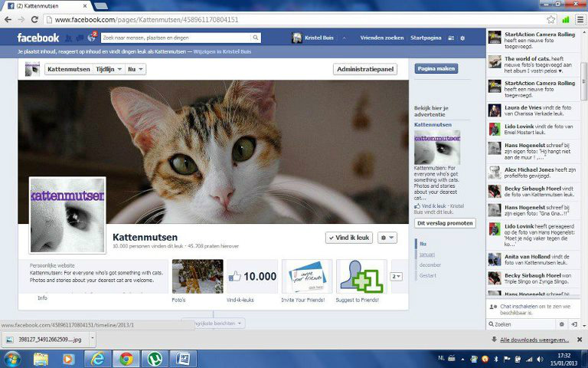Click the volume icon in system tray
This screenshot has width=588, height=368.
(540, 359)
